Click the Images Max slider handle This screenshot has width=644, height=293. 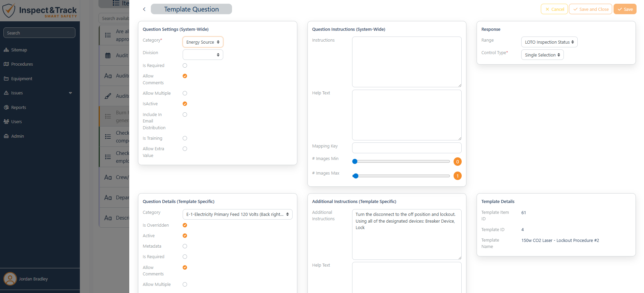coord(355,176)
